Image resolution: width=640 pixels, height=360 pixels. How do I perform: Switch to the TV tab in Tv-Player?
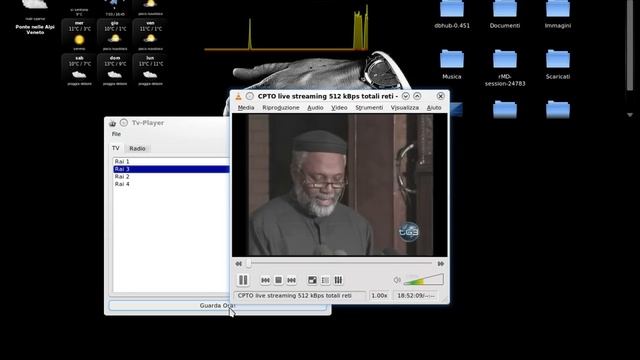116,148
